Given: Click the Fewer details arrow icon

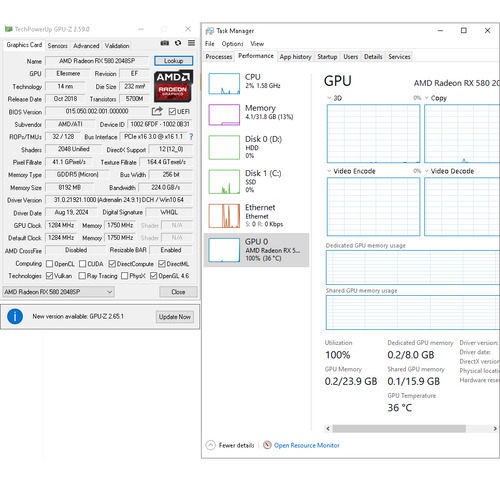Looking at the screenshot, I should (x=211, y=445).
